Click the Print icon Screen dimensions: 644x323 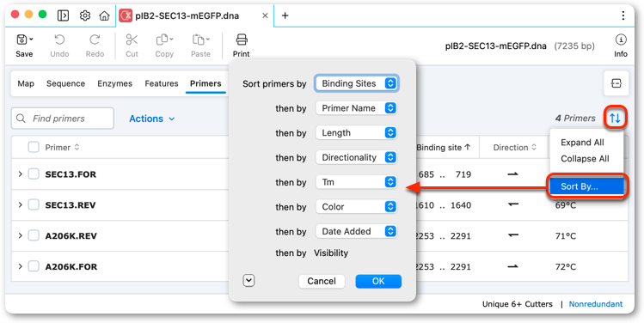click(242, 40)
